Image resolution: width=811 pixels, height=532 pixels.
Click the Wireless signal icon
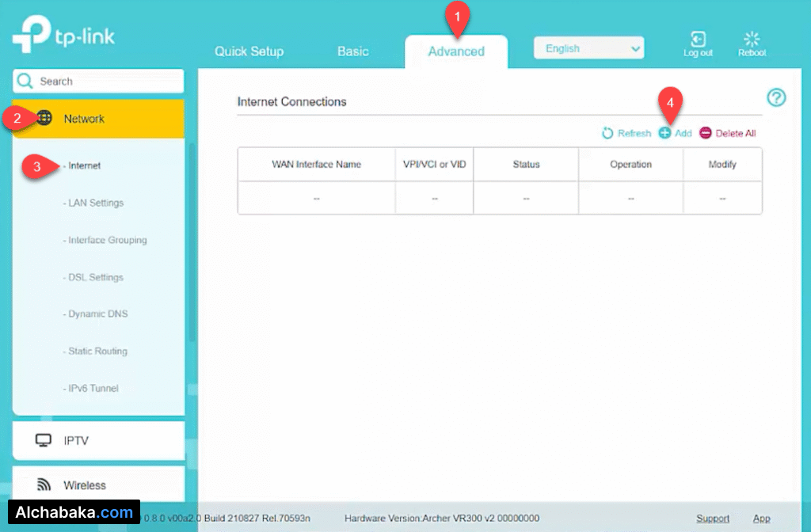[x=44, y=484]
